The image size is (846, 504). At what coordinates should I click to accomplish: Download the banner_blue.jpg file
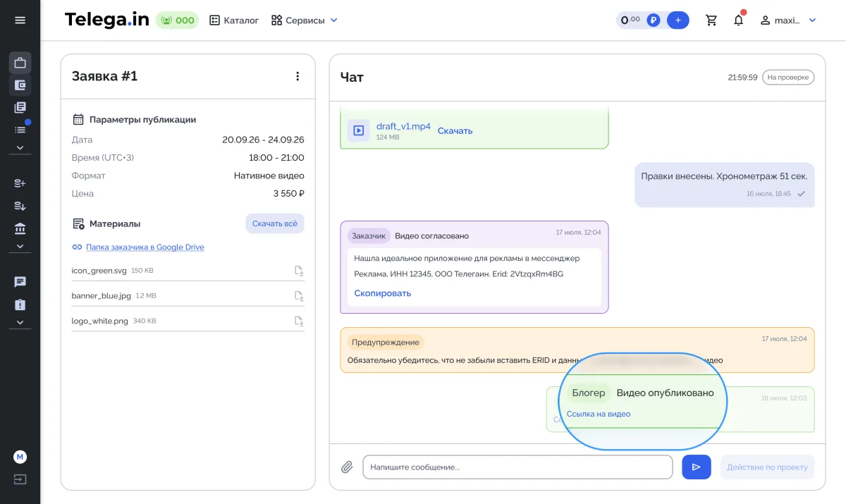pos(299,296)
